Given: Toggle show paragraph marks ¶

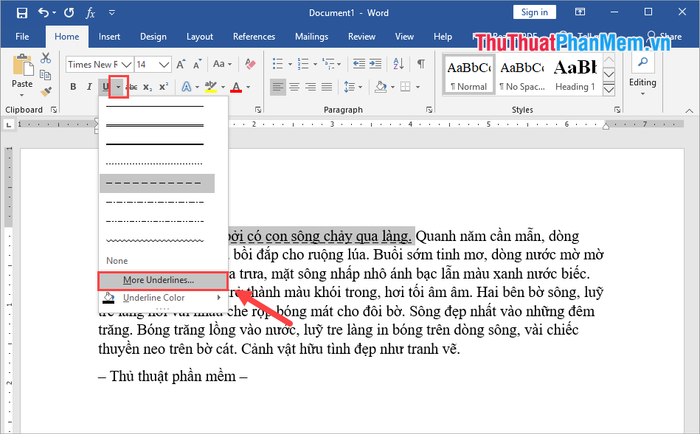Looking at the screenshot, I should (x=421, y=64).
